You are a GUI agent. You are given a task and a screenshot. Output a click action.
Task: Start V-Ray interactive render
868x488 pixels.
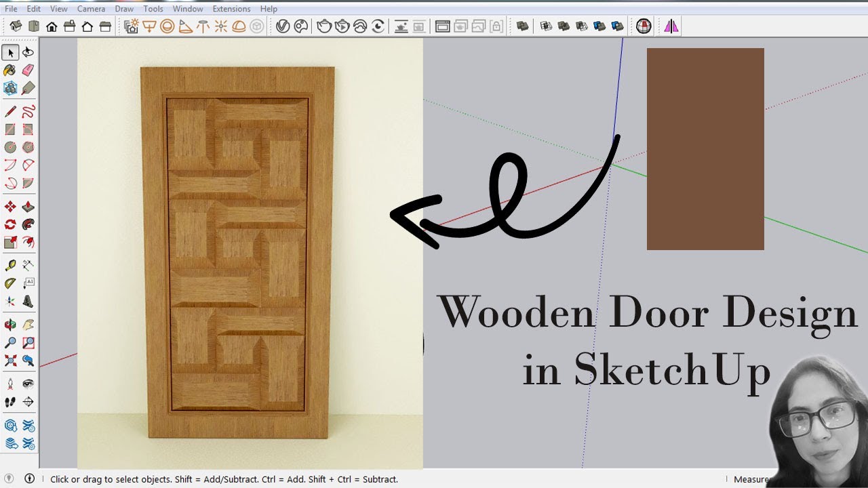(x=342, y=26)
